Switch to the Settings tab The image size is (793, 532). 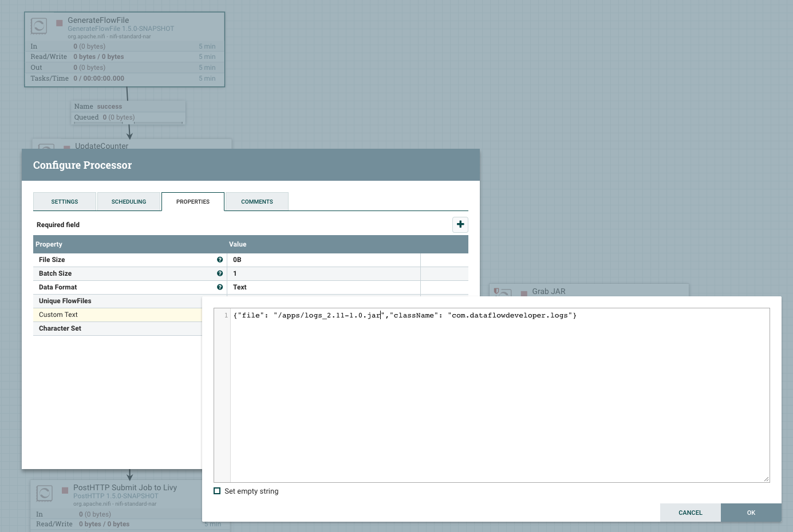(x=65, y=201)
